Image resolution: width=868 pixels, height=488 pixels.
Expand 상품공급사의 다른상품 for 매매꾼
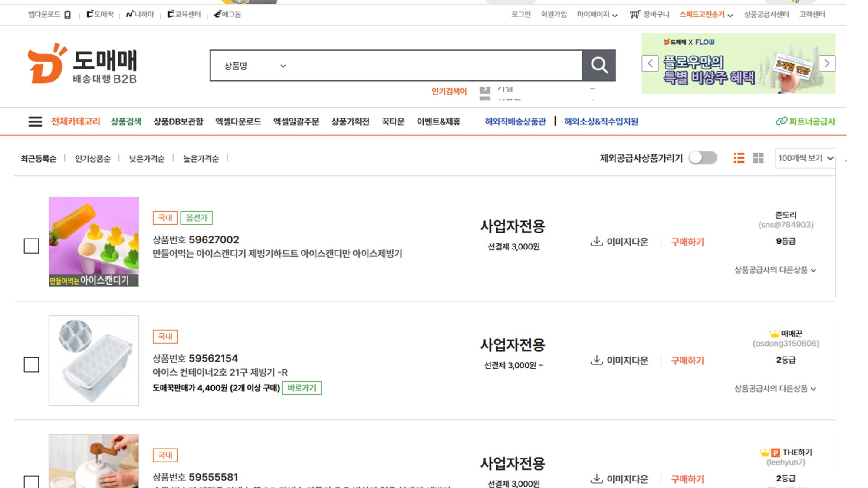[x=775, y=389]
